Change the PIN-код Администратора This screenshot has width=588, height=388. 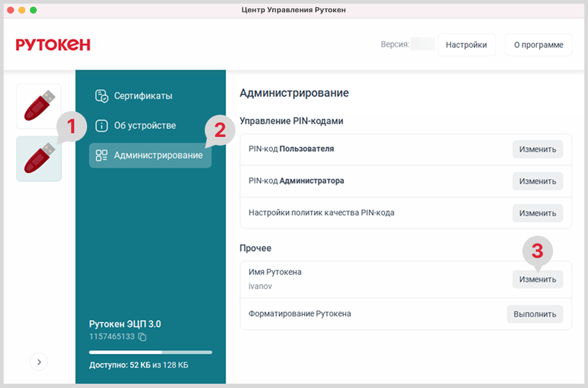[537, 181]
